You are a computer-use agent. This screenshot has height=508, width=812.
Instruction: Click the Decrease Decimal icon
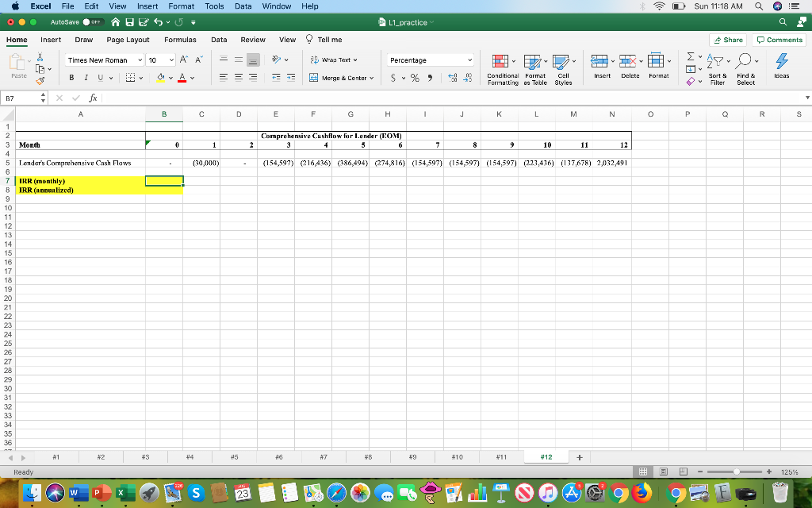pyautogui.click(x=468, y=78)
